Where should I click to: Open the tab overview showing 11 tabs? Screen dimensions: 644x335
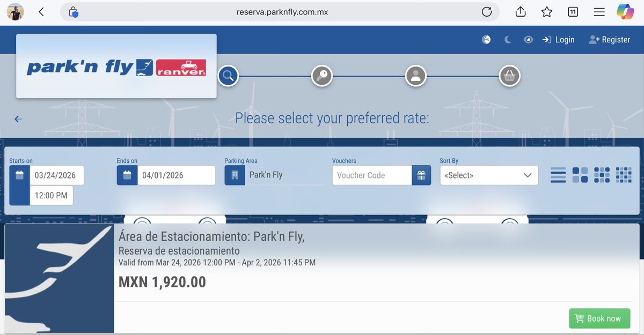click(573, 12)
